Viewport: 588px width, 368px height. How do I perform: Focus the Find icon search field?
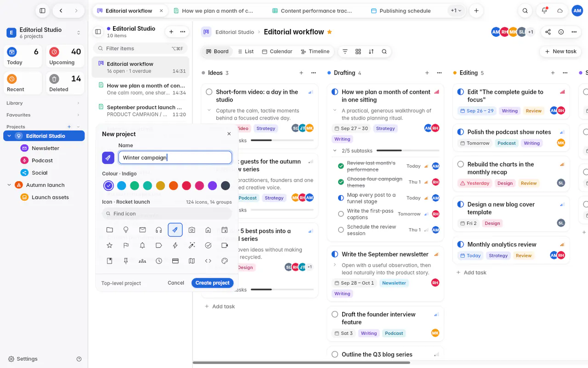(167, 213)
